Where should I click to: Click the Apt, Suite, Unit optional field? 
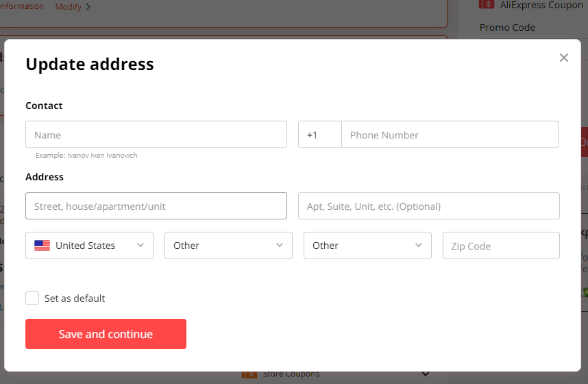[428, 206]
